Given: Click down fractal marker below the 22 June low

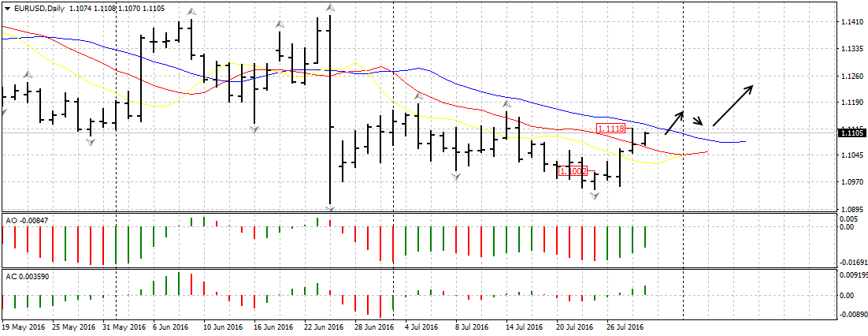Looking at the screenshot, I should [330, 208].
